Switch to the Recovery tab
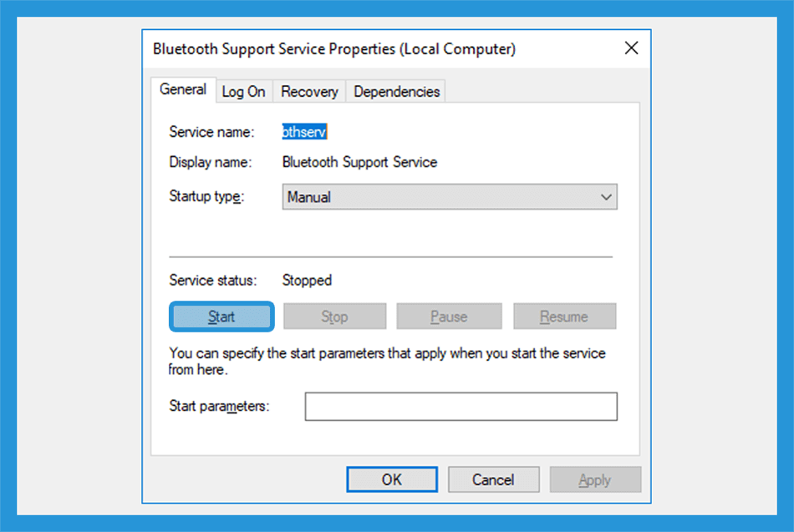This screenshot has width=794, height=532. pos(309,92)
